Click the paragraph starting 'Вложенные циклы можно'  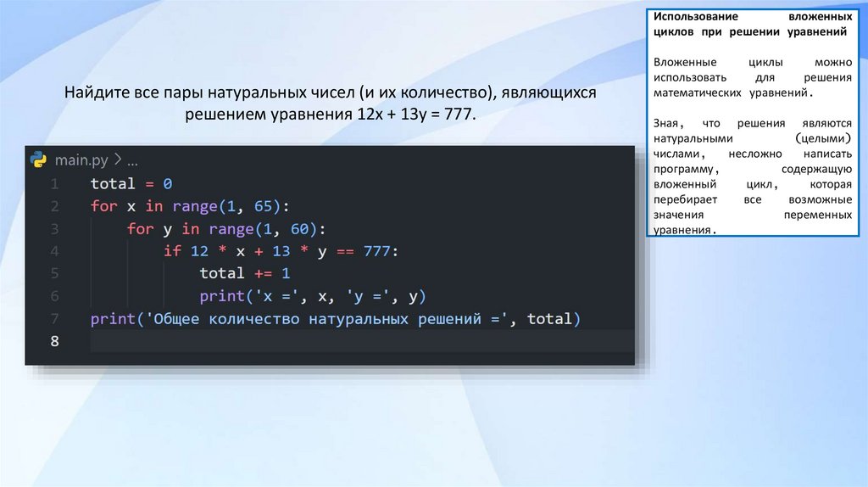pyautogui.click(x=753, y=77)
